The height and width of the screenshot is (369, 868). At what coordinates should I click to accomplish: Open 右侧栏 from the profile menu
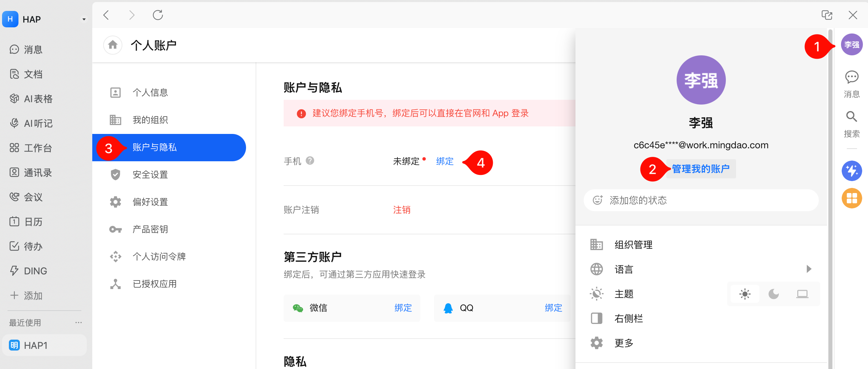point(701,318)
